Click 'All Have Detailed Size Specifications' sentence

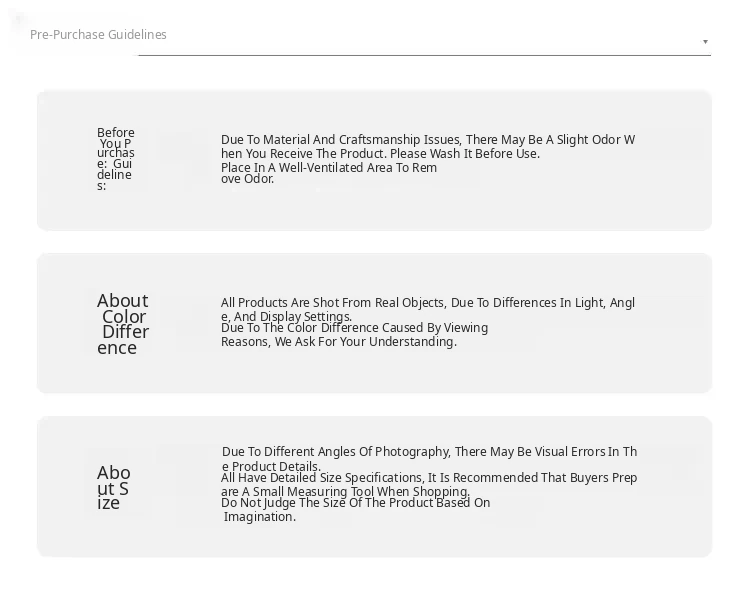pyautogui.click(x=429, y=478)
